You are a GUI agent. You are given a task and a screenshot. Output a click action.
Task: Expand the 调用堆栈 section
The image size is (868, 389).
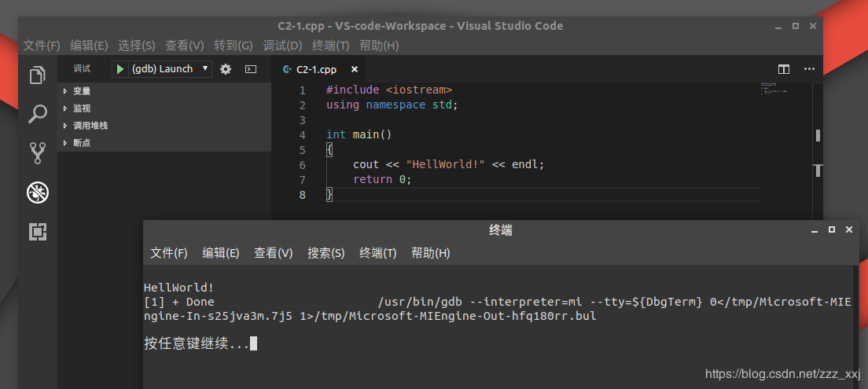tap(164, 126)
